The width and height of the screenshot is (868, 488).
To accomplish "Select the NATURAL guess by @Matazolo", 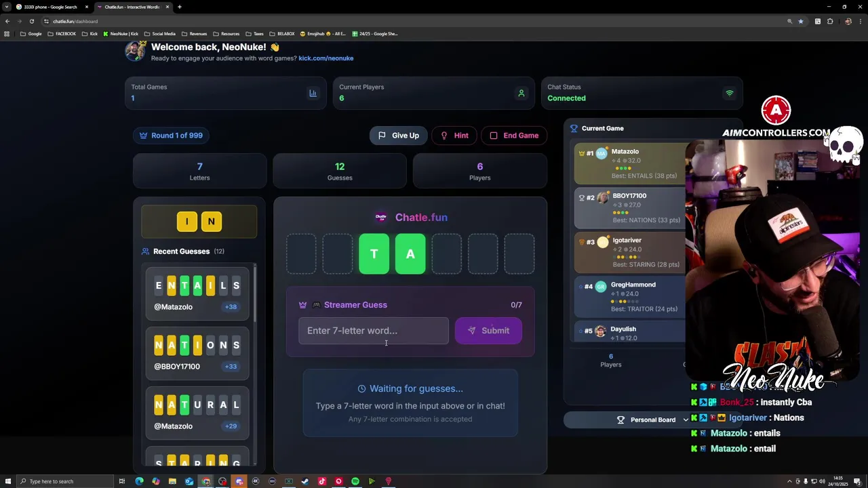I will click(x=197, y=413).
